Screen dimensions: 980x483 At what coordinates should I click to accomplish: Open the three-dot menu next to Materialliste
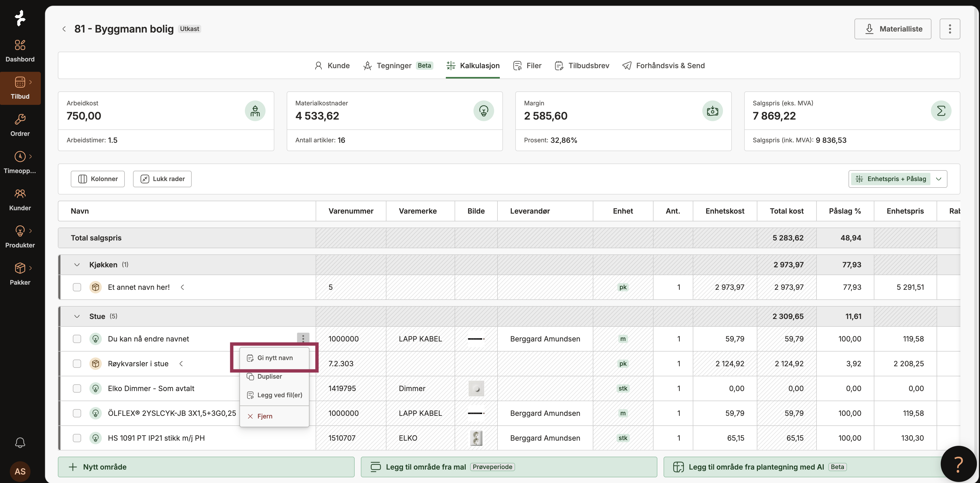(x=950, y=29)
